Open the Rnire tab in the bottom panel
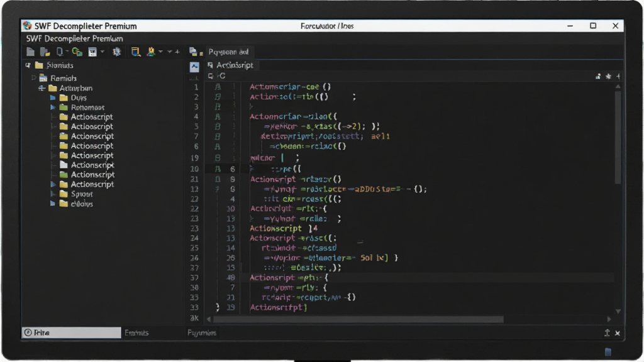This screenshot has height=362, width=644. click(x=71, y=332)
